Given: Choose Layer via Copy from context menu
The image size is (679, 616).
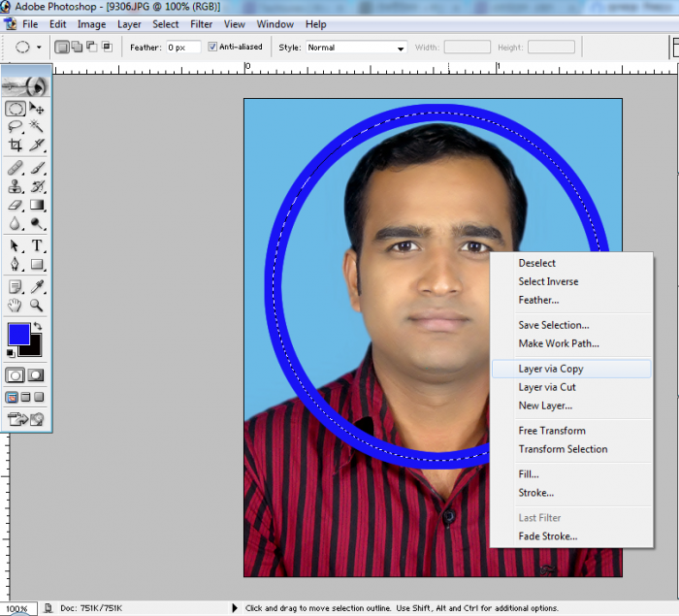Looking at the screenshot, I should point(550,369).
